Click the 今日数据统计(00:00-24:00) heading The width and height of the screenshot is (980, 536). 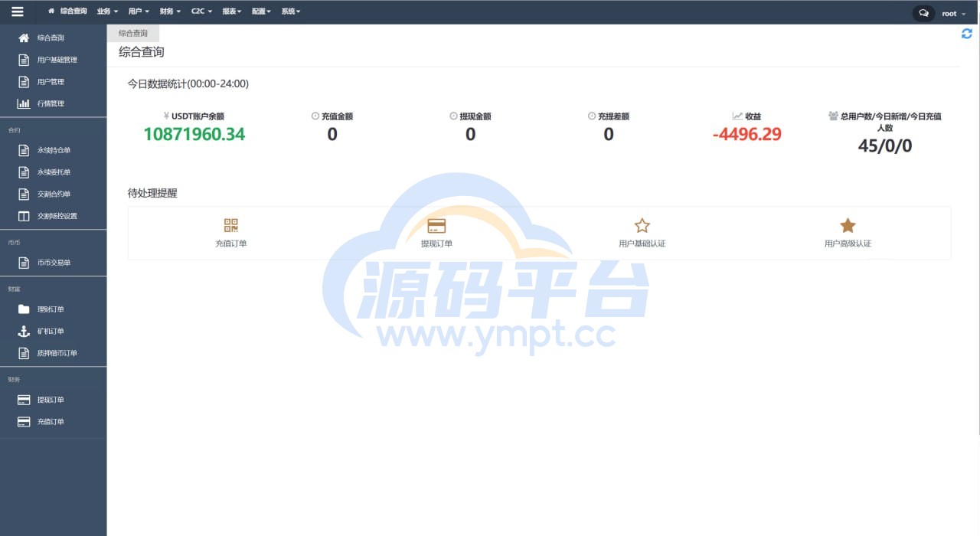click(188, 84)
